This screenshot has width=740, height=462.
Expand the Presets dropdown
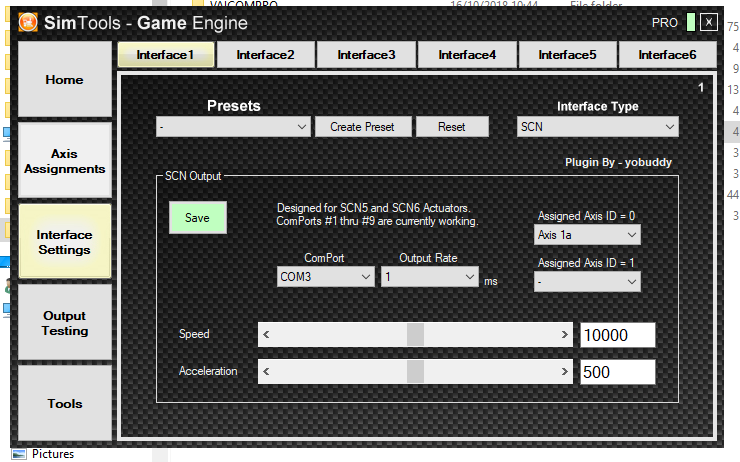(233, 126)
